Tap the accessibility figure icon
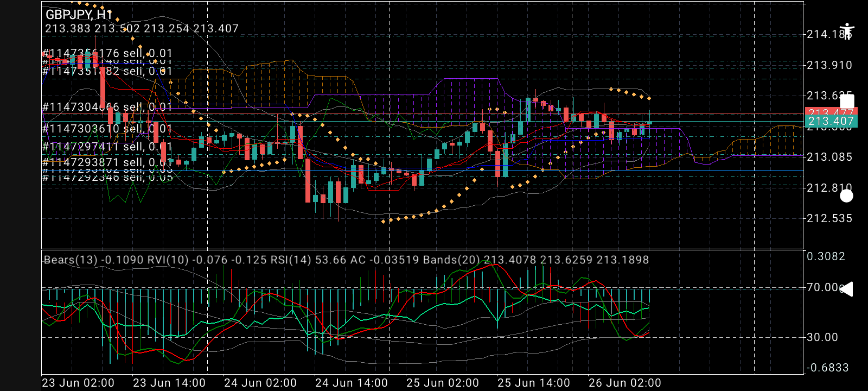 click(x=846, y=31)
